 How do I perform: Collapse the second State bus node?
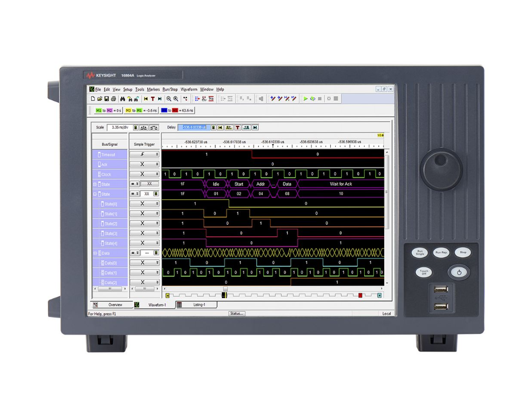(95, 194)
